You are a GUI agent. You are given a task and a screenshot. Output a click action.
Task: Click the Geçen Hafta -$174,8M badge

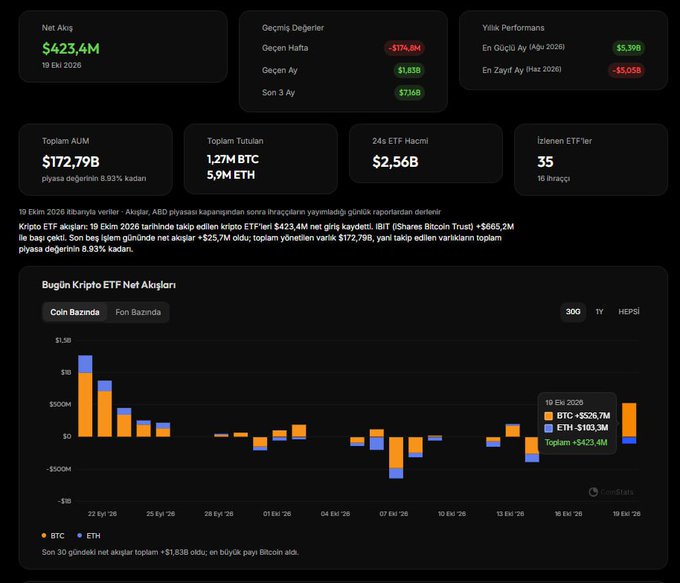click(404, 48)
